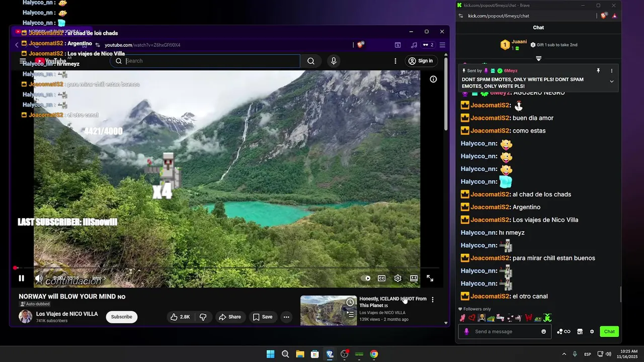
Task: Insert the green K emote
Action: tap(548, 318)
